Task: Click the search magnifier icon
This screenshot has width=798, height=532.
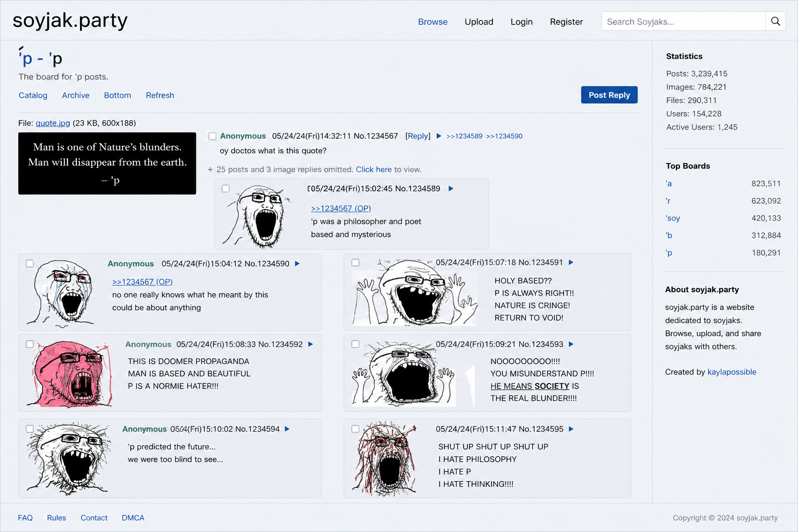Action: [x=775, y=21]
